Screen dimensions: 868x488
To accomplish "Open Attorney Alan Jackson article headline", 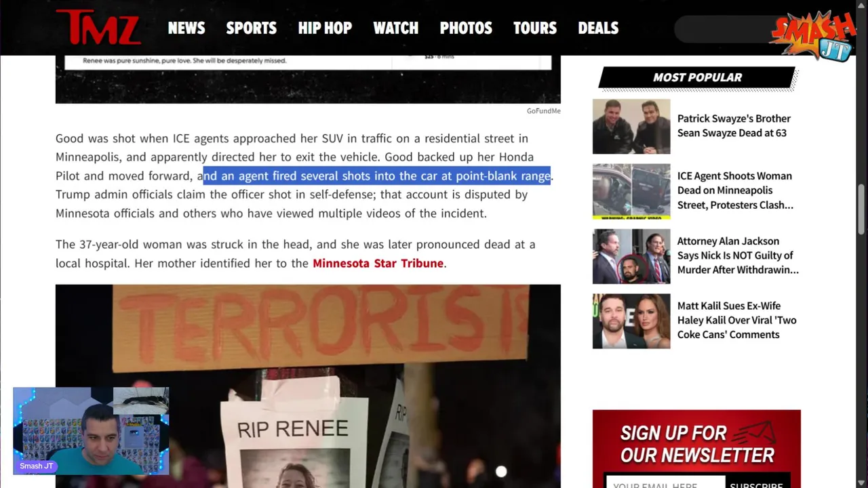I will [x=738, y=256].
